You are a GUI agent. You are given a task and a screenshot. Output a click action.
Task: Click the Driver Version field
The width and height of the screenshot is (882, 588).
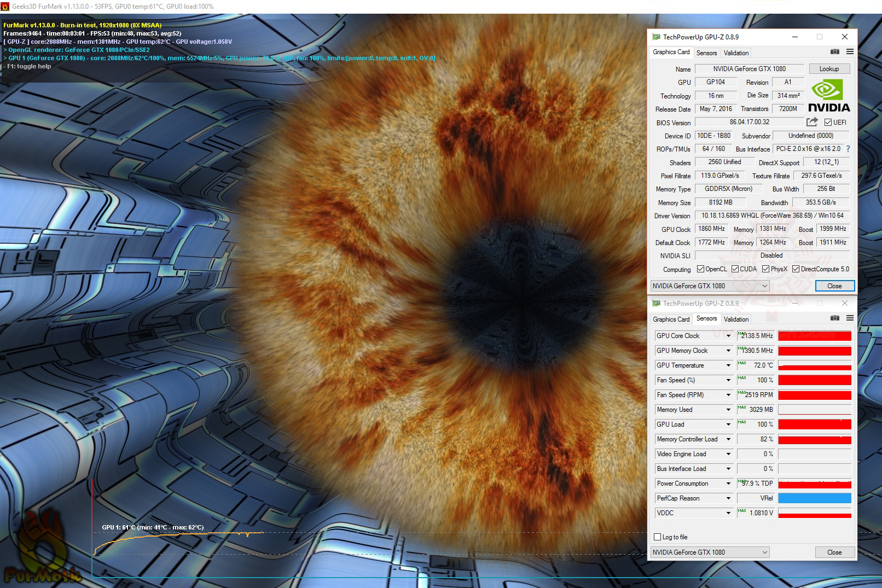[772, 216]
